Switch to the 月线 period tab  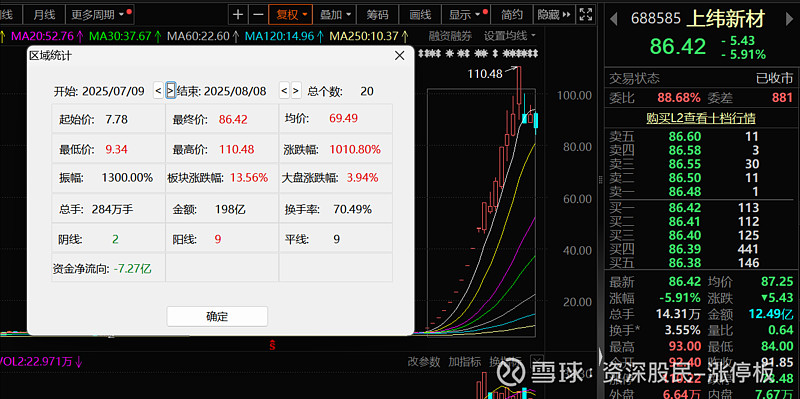[44, 15]
